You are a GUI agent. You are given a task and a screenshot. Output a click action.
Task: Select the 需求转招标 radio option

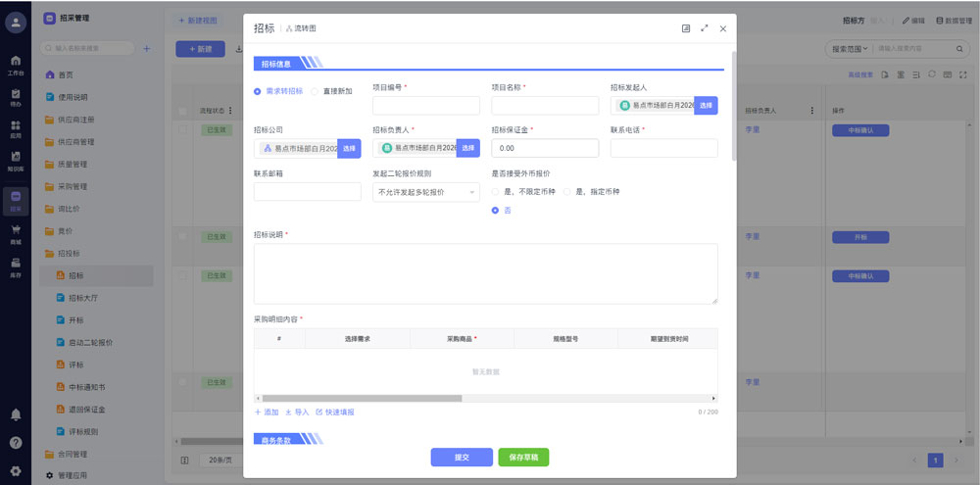point(258,91)
